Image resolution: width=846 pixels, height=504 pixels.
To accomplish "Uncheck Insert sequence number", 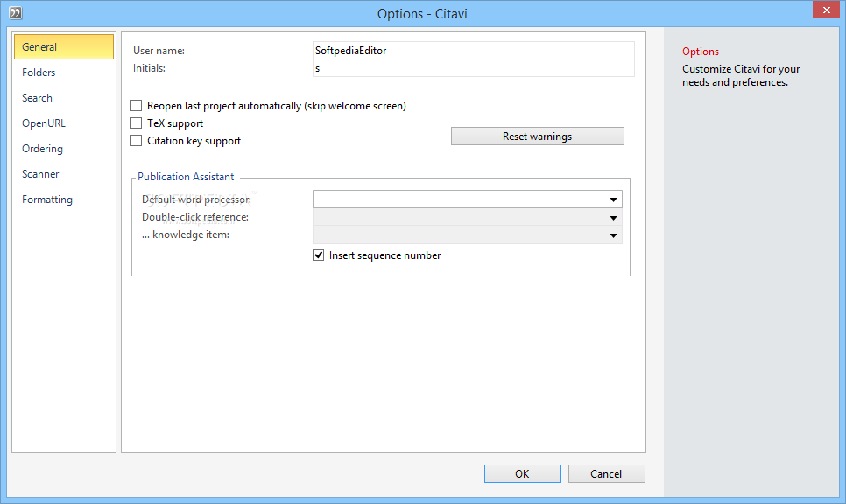I will [318, 255].
